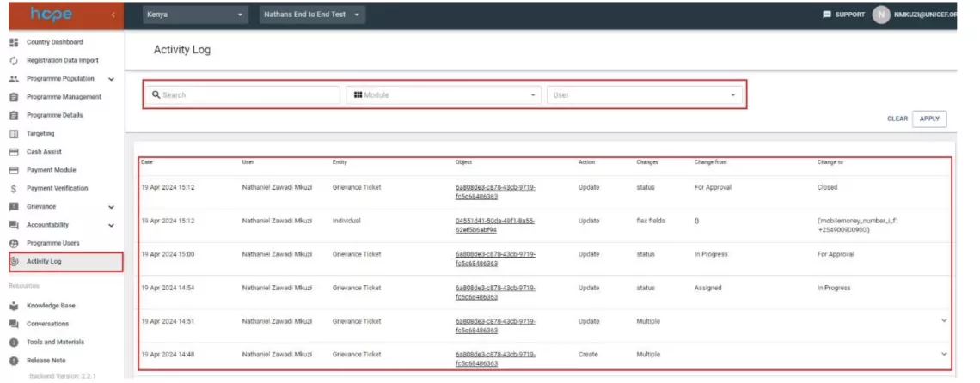This screenshot has width=980, height=383.
Task: Open object link in 19 Apr 14:54 row
Action: tap(495, 293)
